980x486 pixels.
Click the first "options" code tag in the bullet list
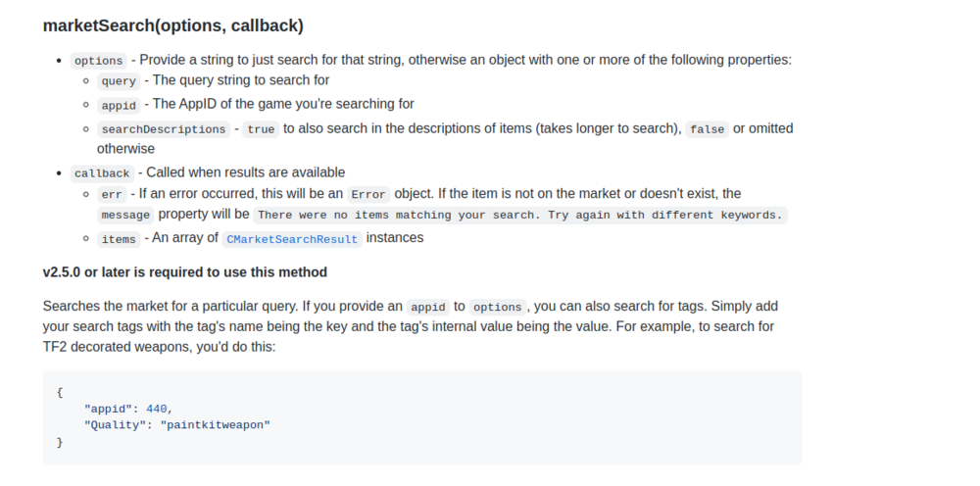(98, 61)
